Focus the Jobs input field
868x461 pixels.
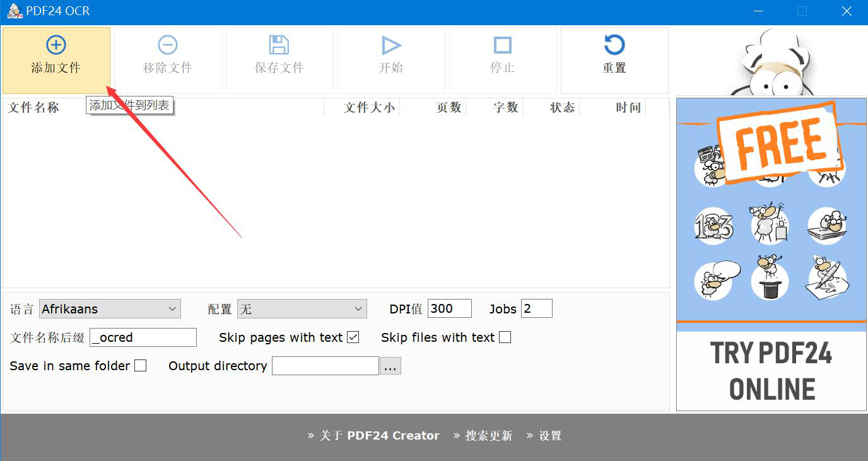coord(537,309)
